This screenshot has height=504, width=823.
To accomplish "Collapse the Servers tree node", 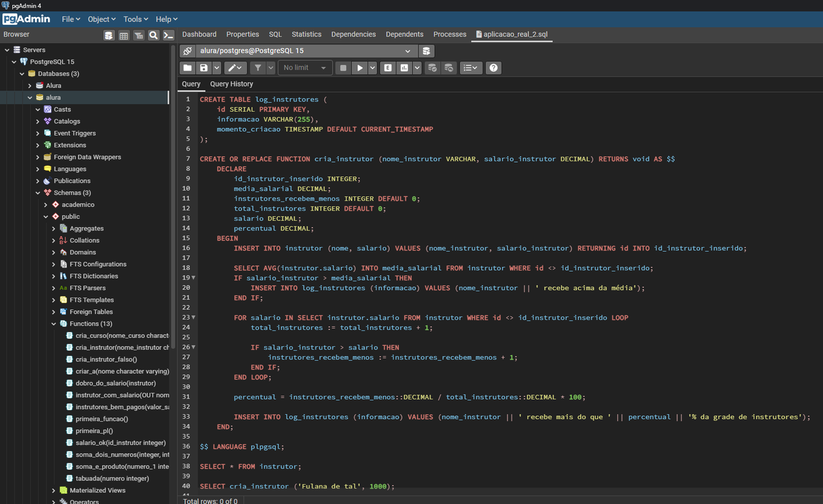I will (7, 50).
